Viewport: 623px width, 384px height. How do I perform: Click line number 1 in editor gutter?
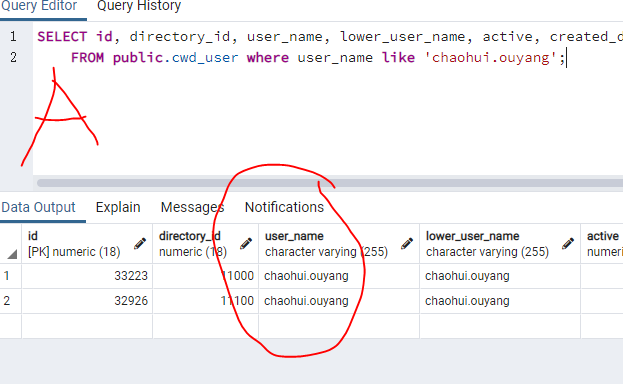click(x=13, y=37)
